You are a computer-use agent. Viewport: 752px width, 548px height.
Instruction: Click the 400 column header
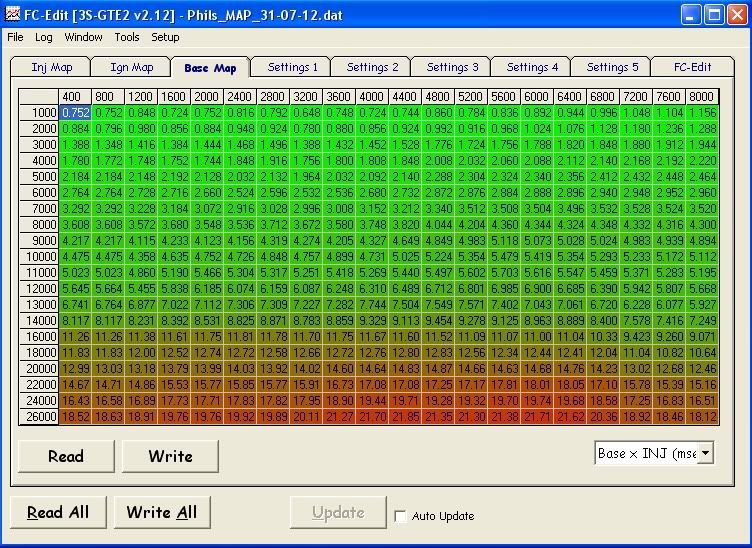click(x=75, y=97)
